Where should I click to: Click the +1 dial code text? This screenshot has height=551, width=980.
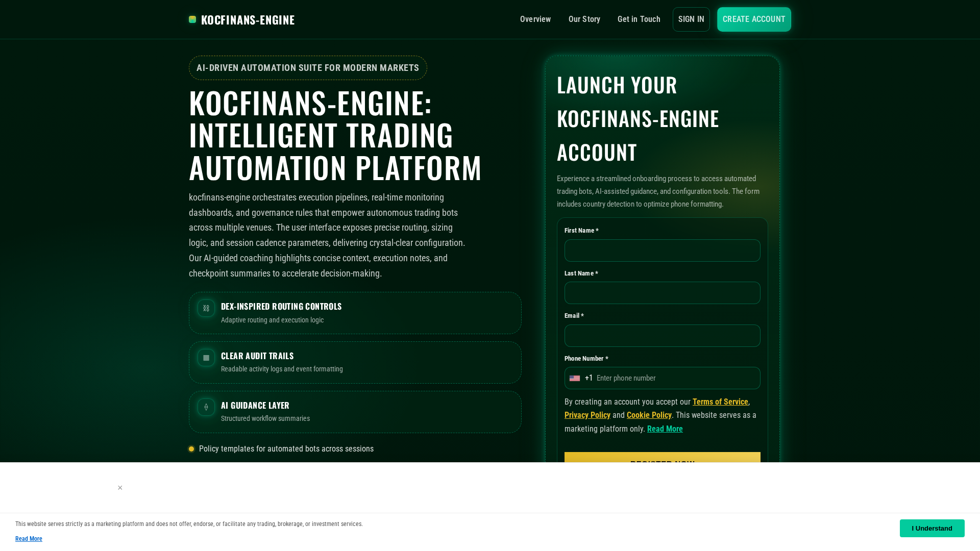click(x=589, y=378)
